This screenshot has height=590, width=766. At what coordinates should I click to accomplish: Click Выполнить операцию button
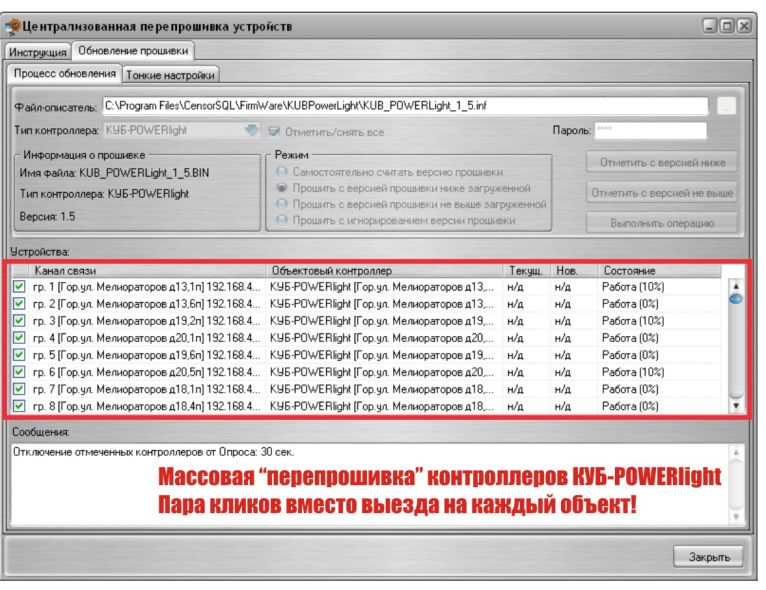click(x=662, y=223)
